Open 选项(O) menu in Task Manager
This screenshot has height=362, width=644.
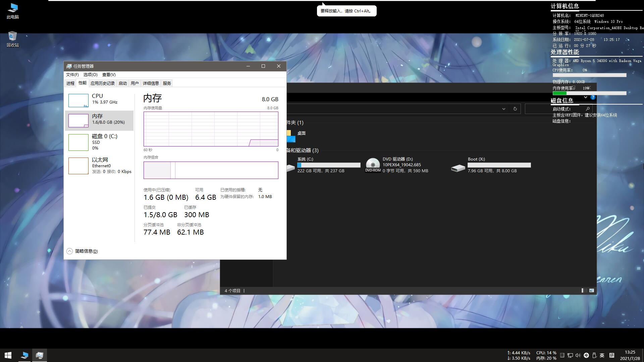click(x=90, y=75)
